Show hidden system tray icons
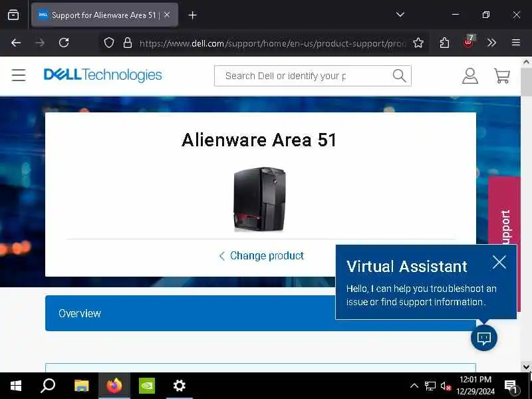This screenshot has width=532, height=399. [414, 386]
